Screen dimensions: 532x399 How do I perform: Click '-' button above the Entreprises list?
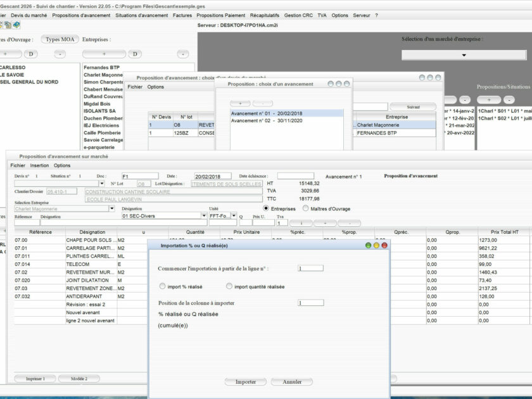click(183, 54)
